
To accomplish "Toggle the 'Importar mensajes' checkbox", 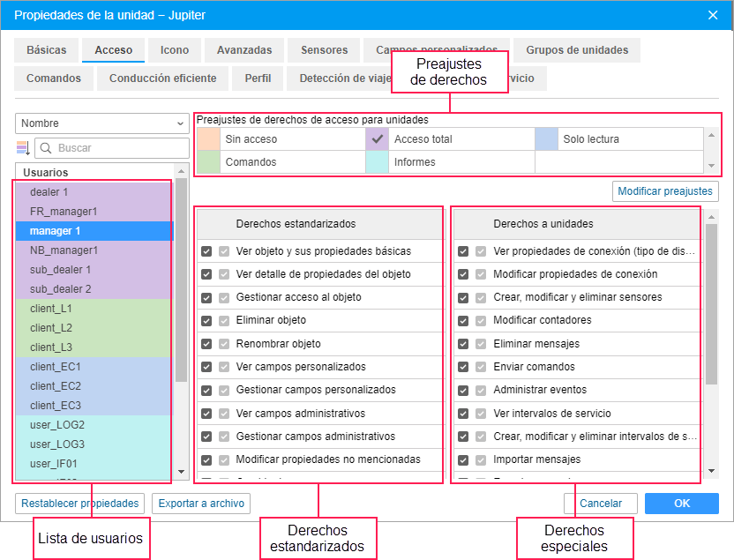I will tap(463, 459).
